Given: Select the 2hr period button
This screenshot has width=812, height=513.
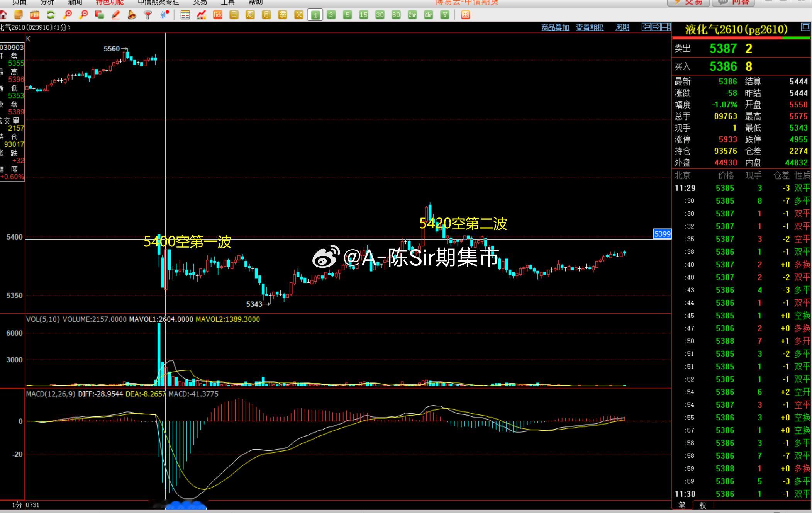Looking at the screenshot, I should pos(412,15).
